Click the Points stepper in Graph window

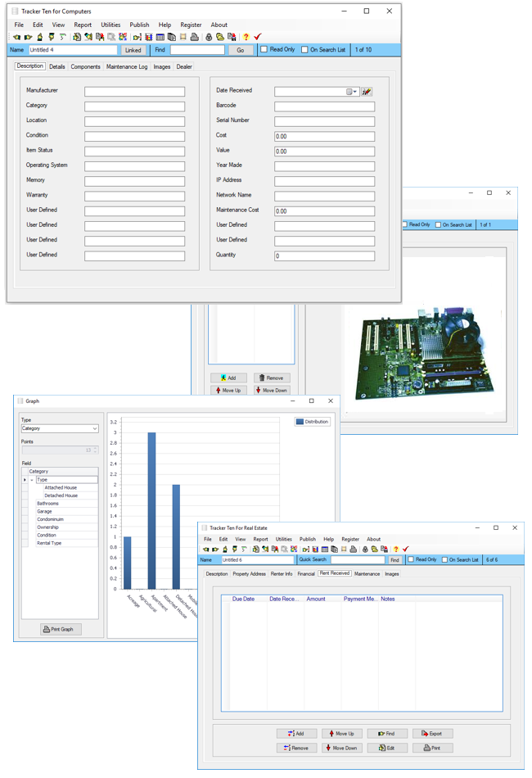click(x=95, y=450)
